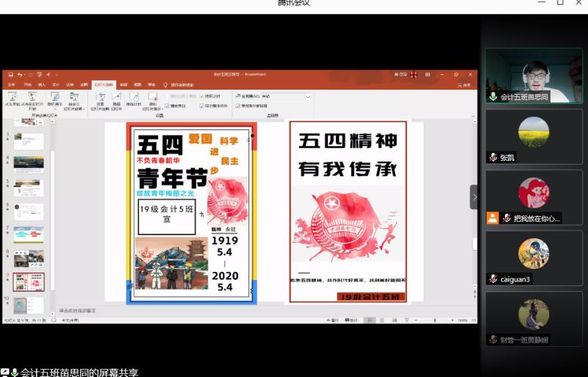Switch to the Design (设计) ribbon tab
Screen dimensions: 588x377
click(x=56, y=85)
